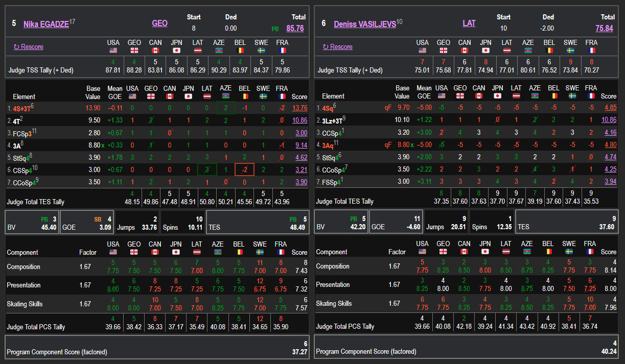Click Belgium flag in Egadze's element table header
Screen dimensions: 625x364
pos(244,96)
